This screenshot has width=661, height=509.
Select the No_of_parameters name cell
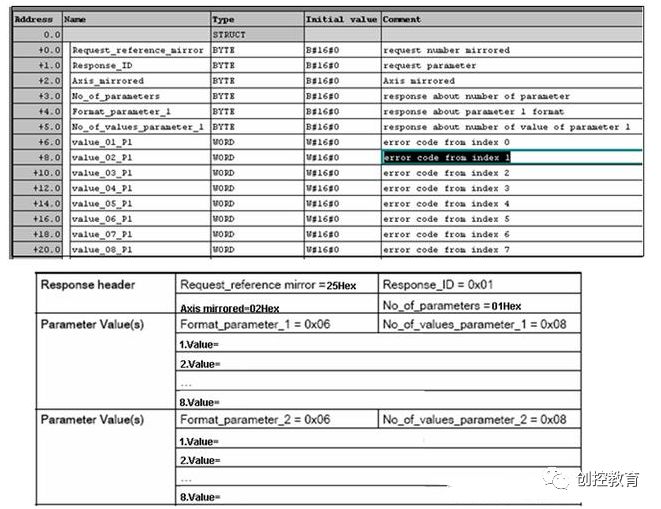[x=140, y=96]
